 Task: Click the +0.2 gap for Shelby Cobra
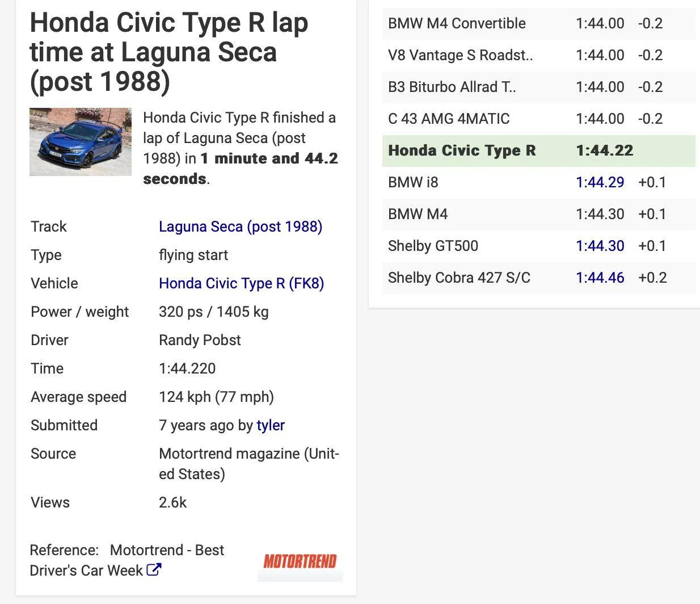coord(652,278)
